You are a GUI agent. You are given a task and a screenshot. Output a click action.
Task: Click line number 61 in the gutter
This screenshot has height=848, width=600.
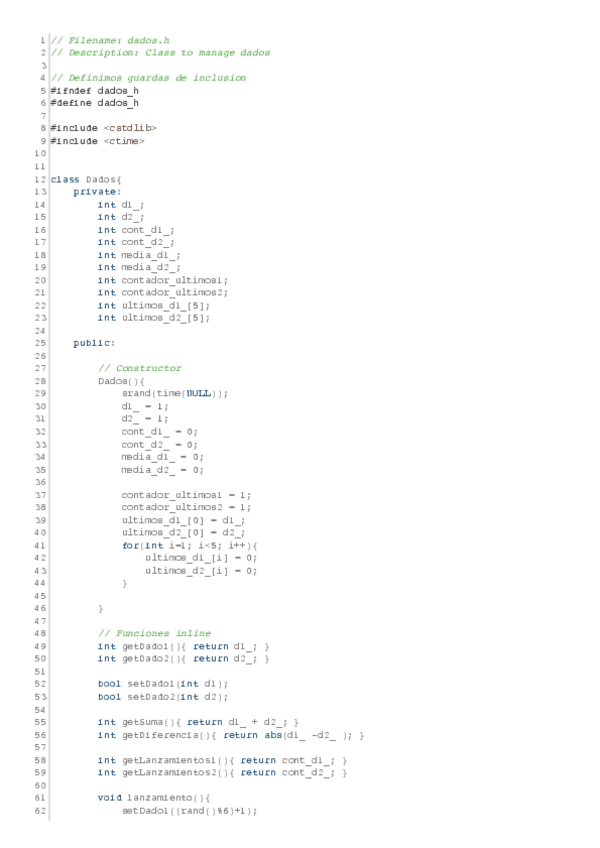coord(41,798)
